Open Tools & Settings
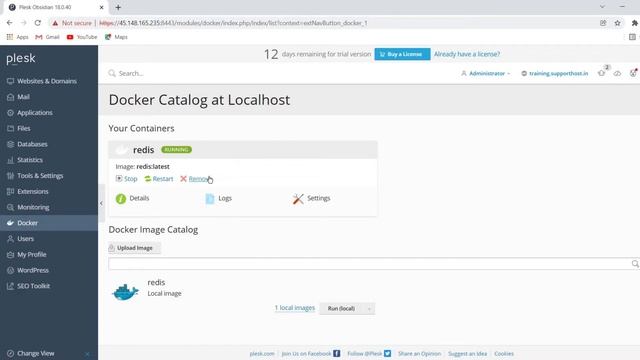This screenshot has height=360, width=640. point(35,176)
